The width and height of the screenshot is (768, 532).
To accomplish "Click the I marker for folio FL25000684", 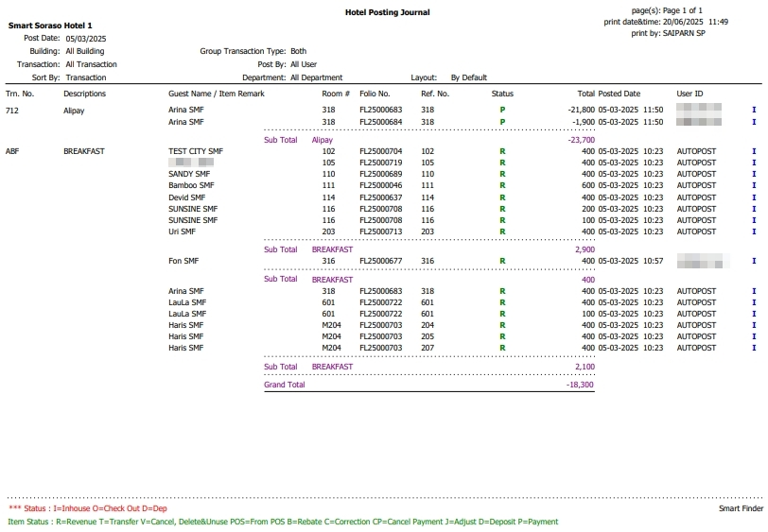I will point(754,122).
